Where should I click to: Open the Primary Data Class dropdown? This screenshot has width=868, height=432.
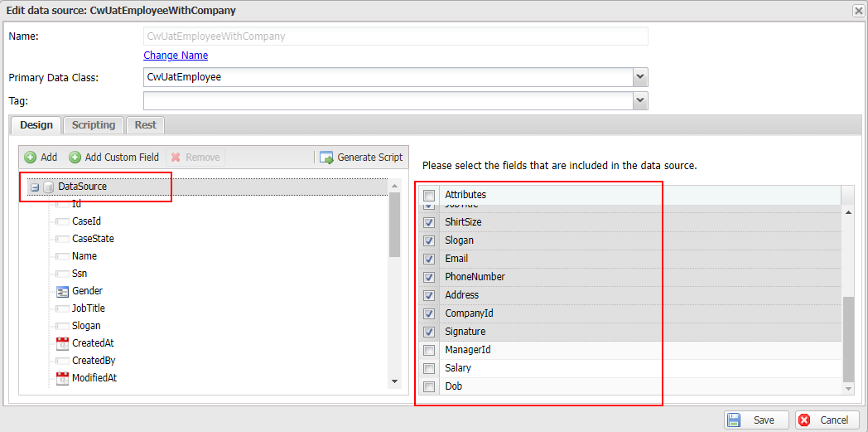pyautogui.click(x=639, y=77)
